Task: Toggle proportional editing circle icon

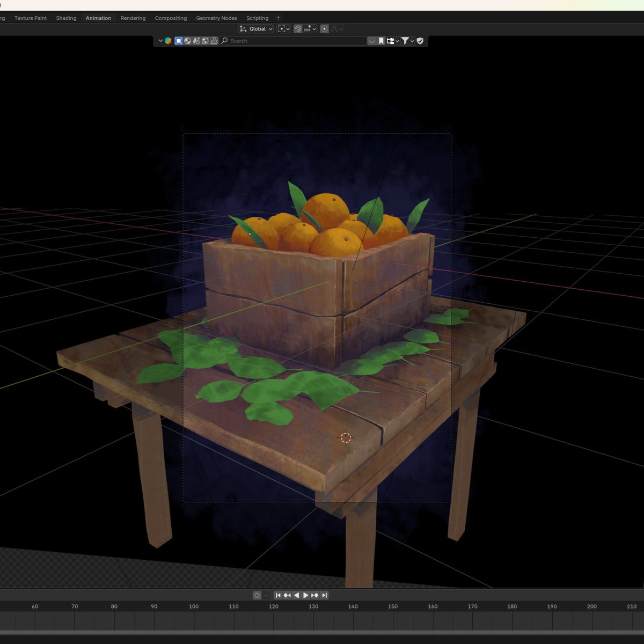Action: point(324,29)
